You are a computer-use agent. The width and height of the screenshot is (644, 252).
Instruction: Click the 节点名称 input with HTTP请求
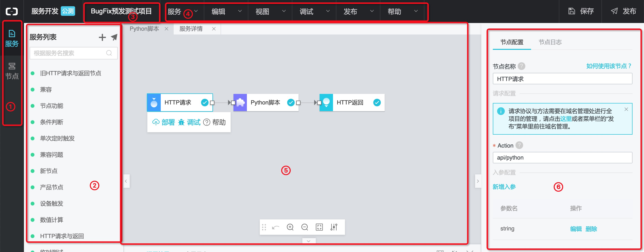click(x=562, y=79)
